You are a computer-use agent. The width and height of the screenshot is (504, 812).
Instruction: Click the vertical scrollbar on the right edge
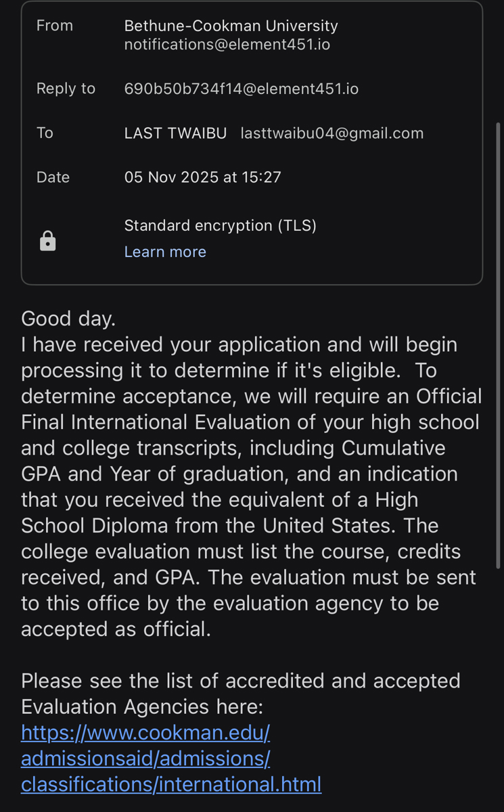[499, 345]
